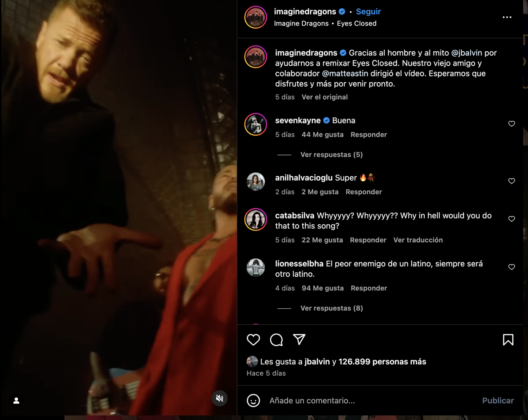This screenshot has height=420, width=528.
Task: Open the @jbalvin mention in caption
Action: pyautogui.click(x=466, y=53)
